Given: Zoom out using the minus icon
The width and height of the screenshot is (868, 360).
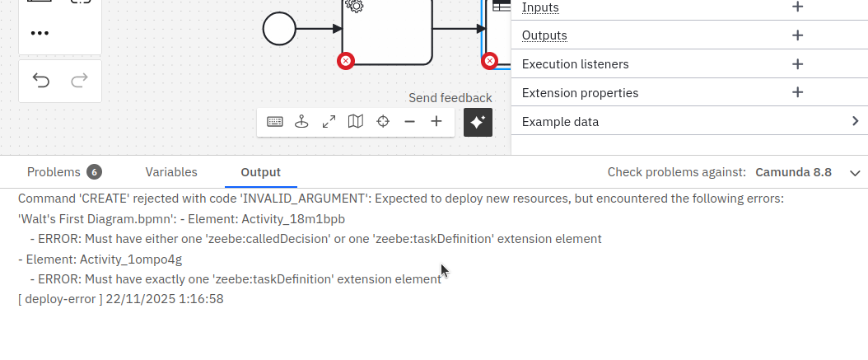Looking at the screenshot, I should (409, 122).
